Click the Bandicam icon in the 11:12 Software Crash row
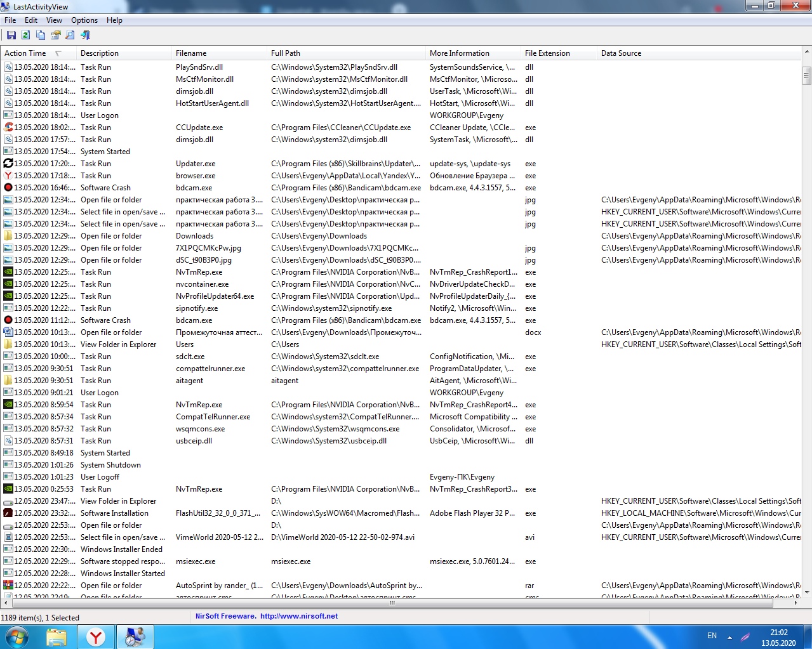This screenshot has width=812, height=649. coord(8,320)
